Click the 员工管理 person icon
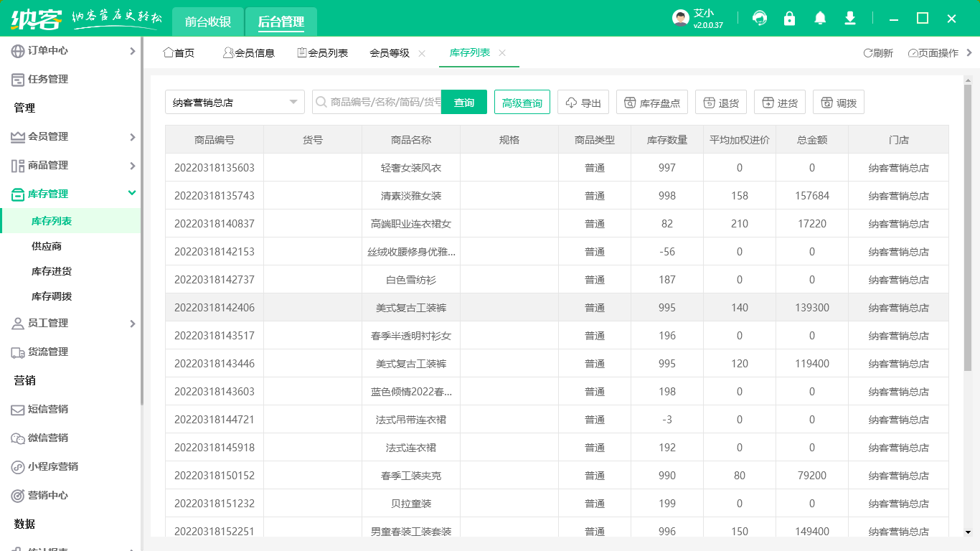This screenshot has width=980, height=551. coord(18,324)
